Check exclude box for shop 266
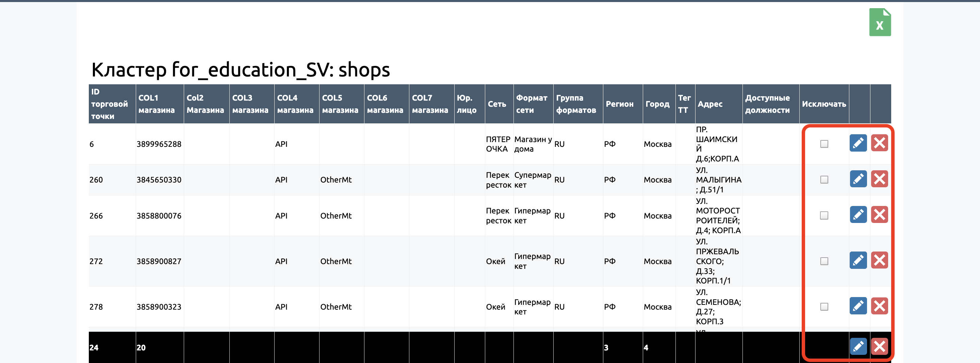Viewport: 980px width, 363px height. coord(824,216)
